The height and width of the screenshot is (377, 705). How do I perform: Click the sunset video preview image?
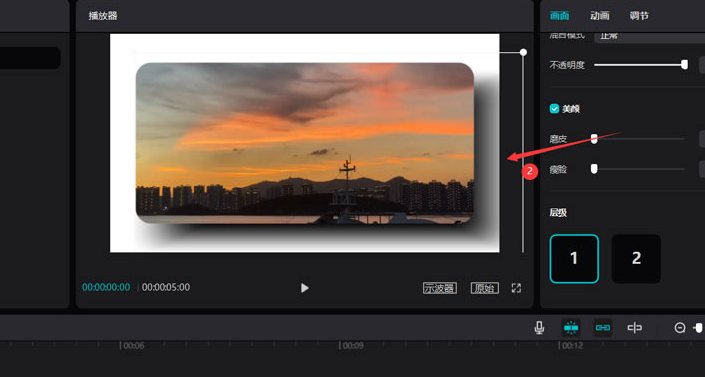[x=304, y=143]
